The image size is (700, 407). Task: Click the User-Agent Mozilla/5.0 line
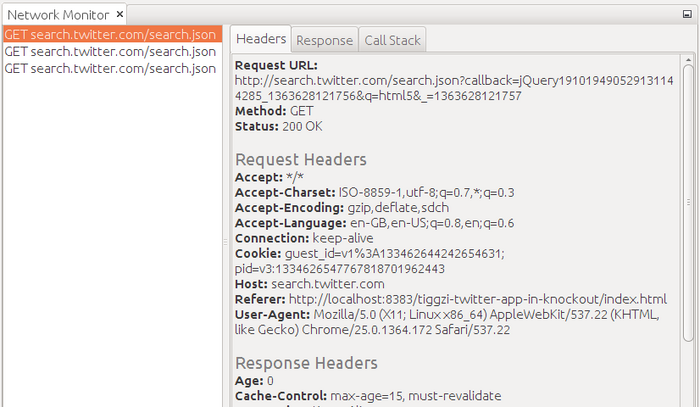click(x=447, y=322)
